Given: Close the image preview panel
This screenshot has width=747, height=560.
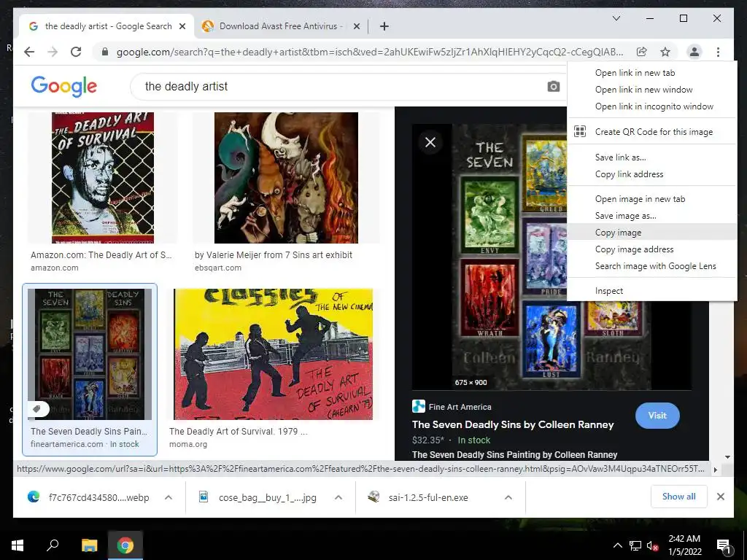Looking at the screenshot, I should [x=430, y=142].
